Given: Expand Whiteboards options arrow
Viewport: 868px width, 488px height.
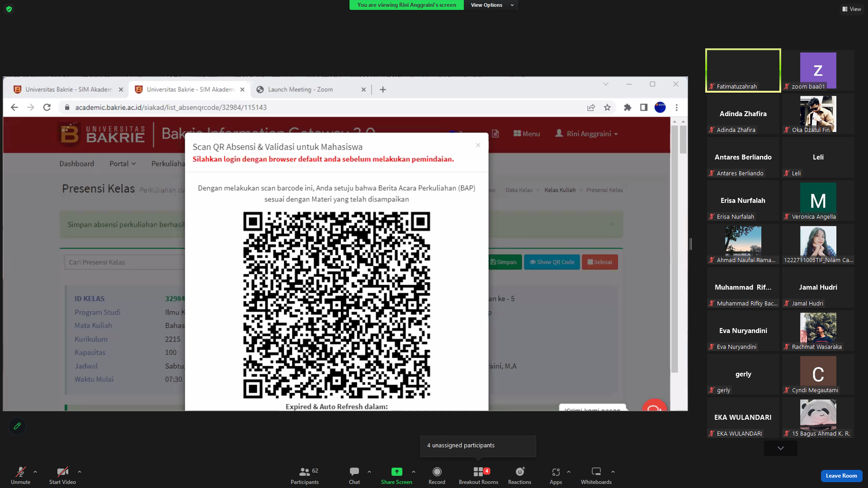Looking at the screenshot, I should tap(613, 472).
